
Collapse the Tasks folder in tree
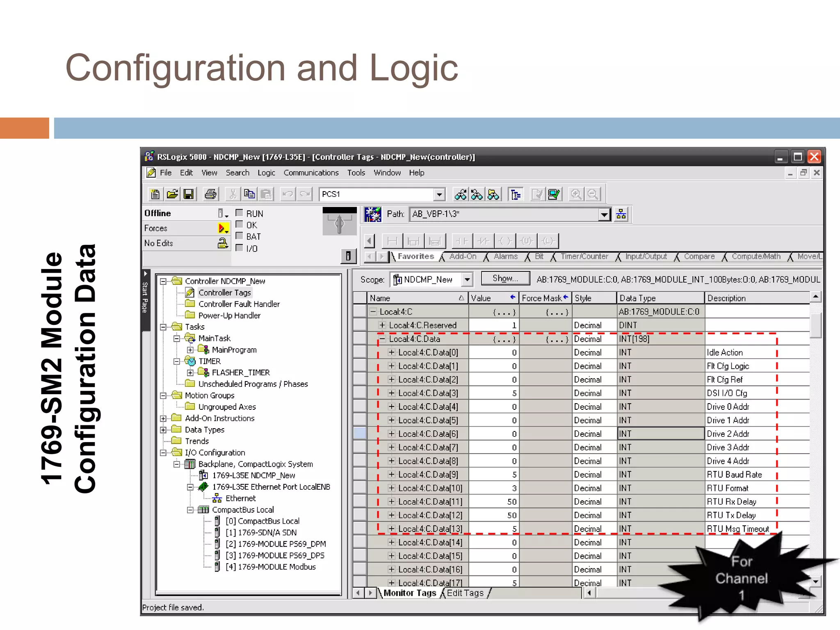click(163, 327)
